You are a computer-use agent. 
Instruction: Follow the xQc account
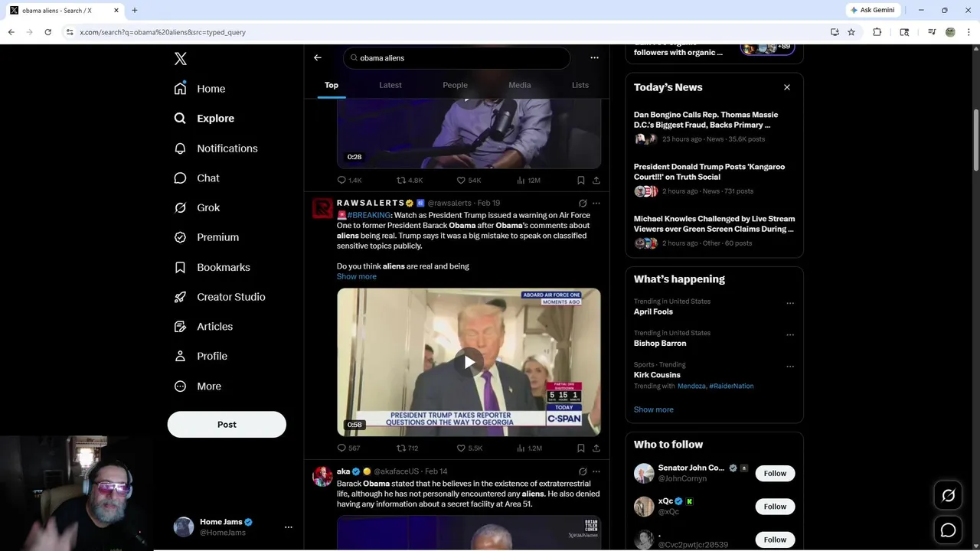click(775, 507)
